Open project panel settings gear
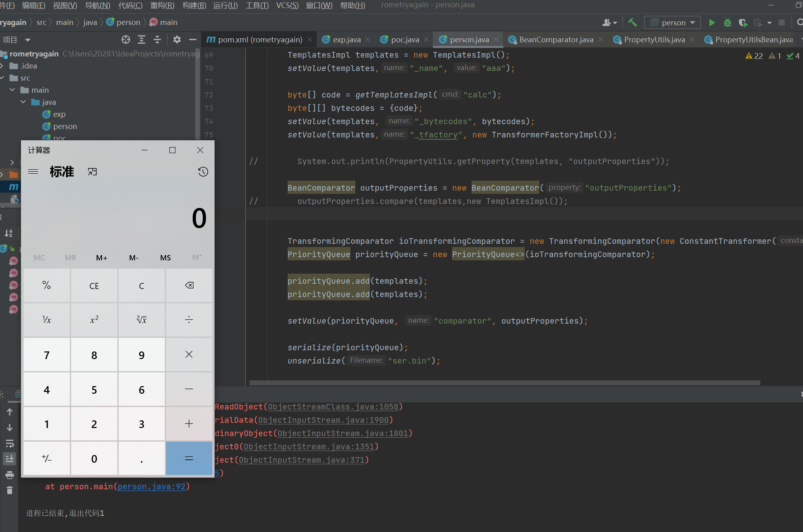 (x=177, y=39)
